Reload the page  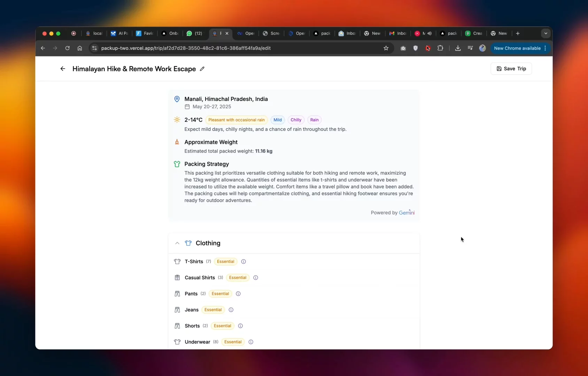click(x=68, y=48)
